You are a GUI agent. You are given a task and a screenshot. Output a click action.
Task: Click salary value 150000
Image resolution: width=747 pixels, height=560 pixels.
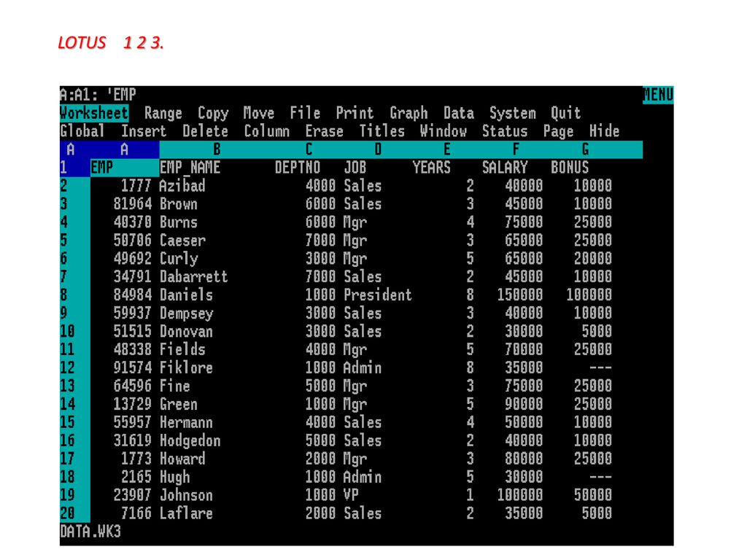point(519,295)
